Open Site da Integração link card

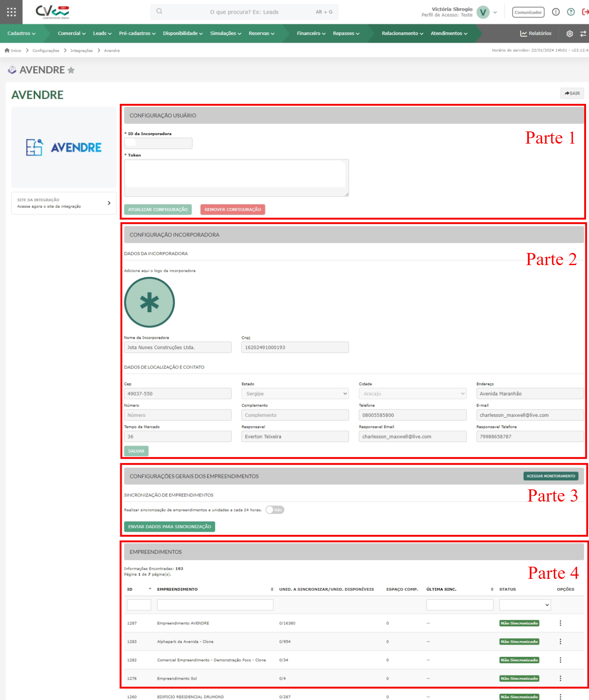click(64, 203)
